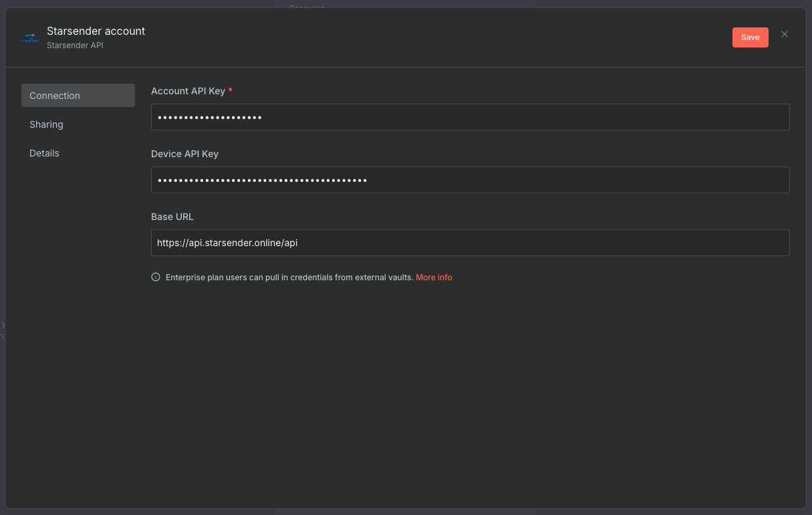Open the Connection tab

click(78, 96)
